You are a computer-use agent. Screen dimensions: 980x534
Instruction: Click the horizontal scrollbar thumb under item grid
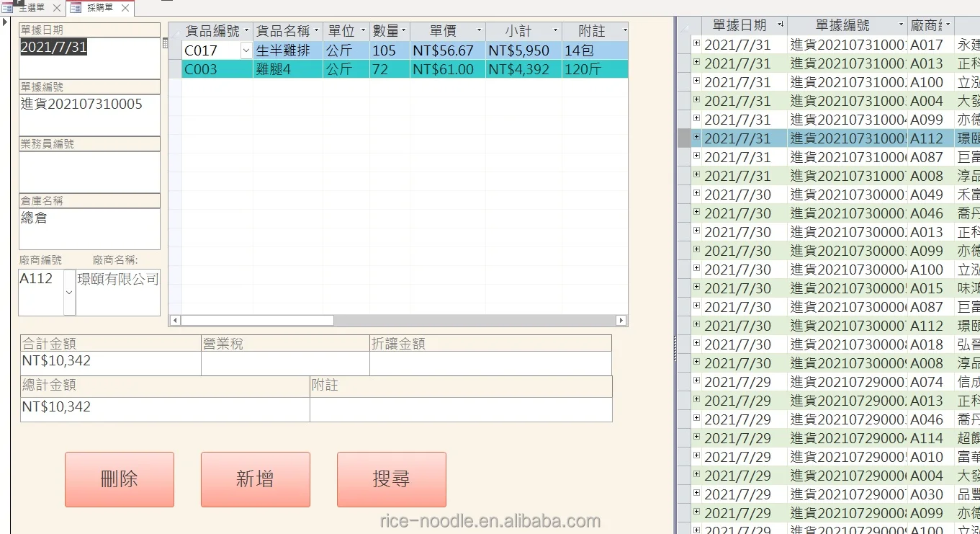click(x=257, y=320)
